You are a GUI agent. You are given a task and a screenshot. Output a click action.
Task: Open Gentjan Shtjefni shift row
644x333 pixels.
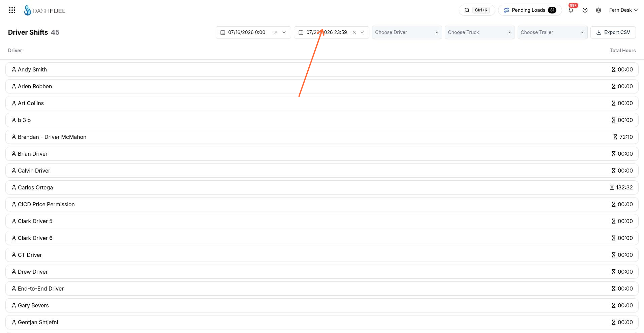tap(322, 322)
